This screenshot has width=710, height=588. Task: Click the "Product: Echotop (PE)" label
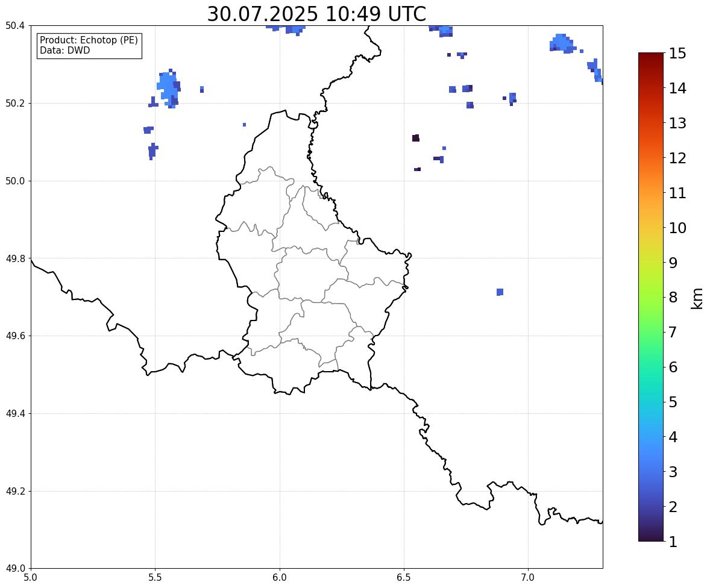(x=89, y=40)
